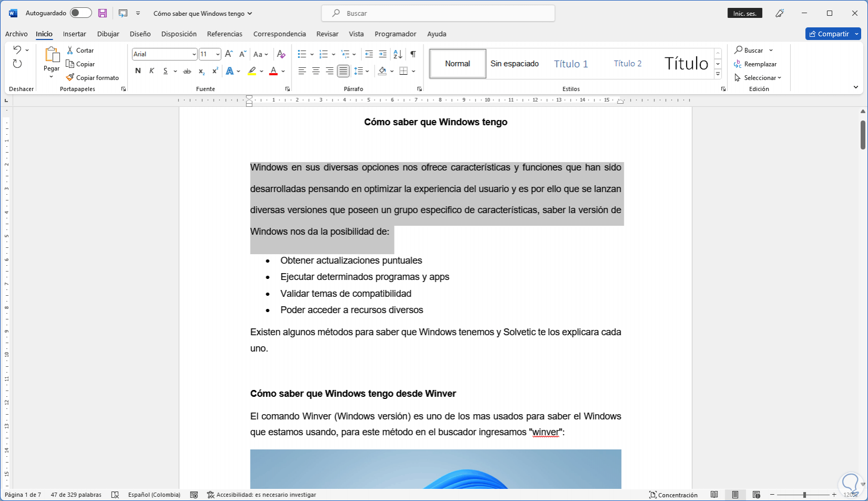868x501 pixels.
Task: Open the Vista tab
Action: [x=356, y=34]
